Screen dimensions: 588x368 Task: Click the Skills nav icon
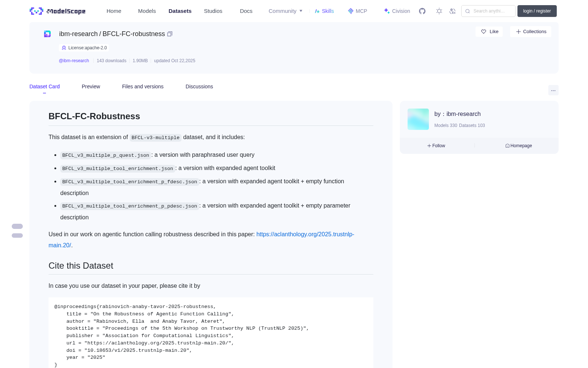coord(317,11)
